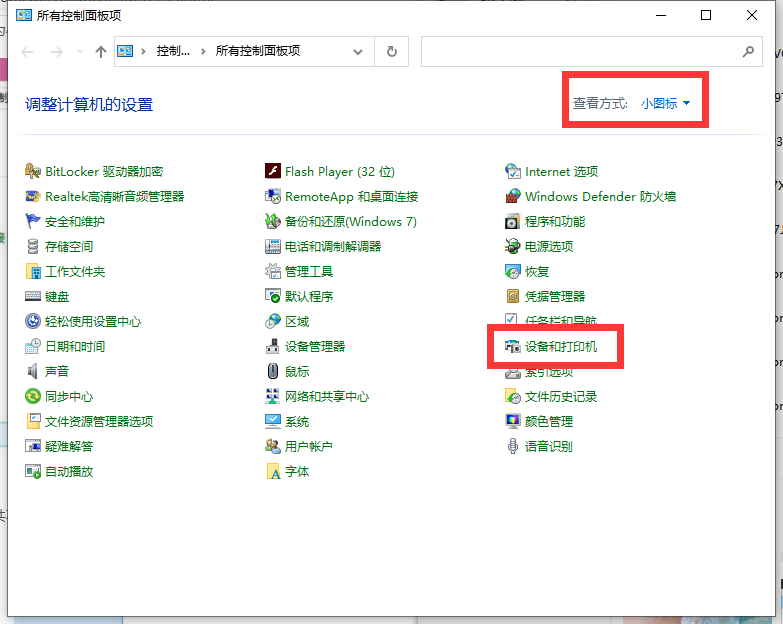
Task: Maximize the 所有控制面板项 window
Action: tap(706, 15)
